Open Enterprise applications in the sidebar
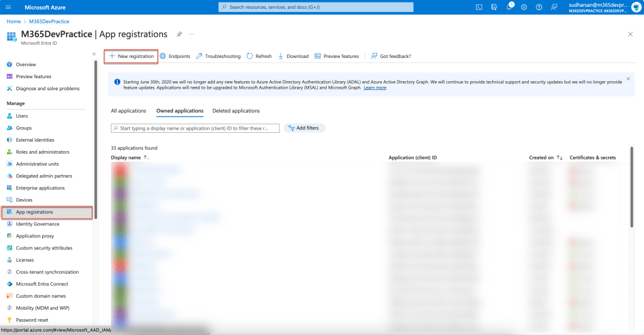Image resolution: width=644 pixels, height=335 pixels. click(x=40, y=188)
